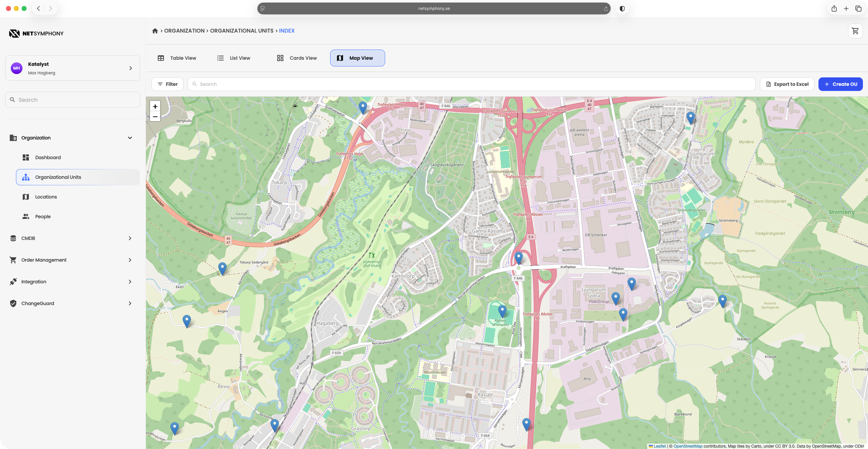
Task: Open the People page
Action: click(78, 217)
